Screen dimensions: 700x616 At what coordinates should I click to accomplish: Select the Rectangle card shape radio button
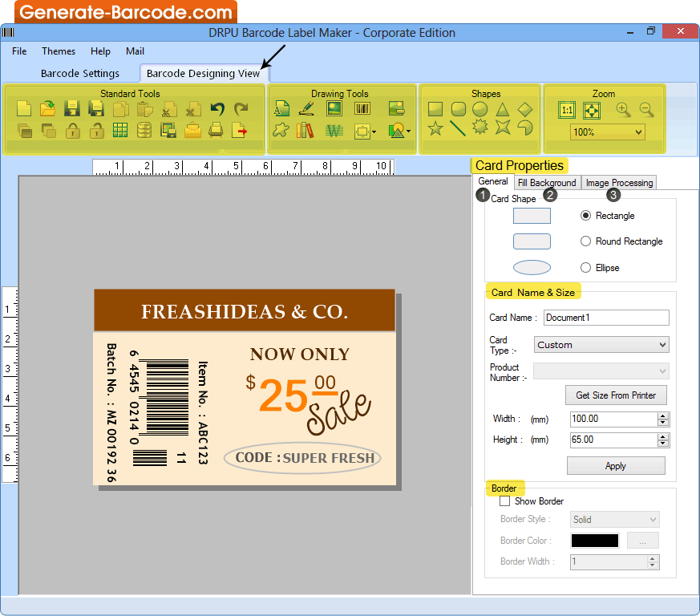(x=585, y=215)
